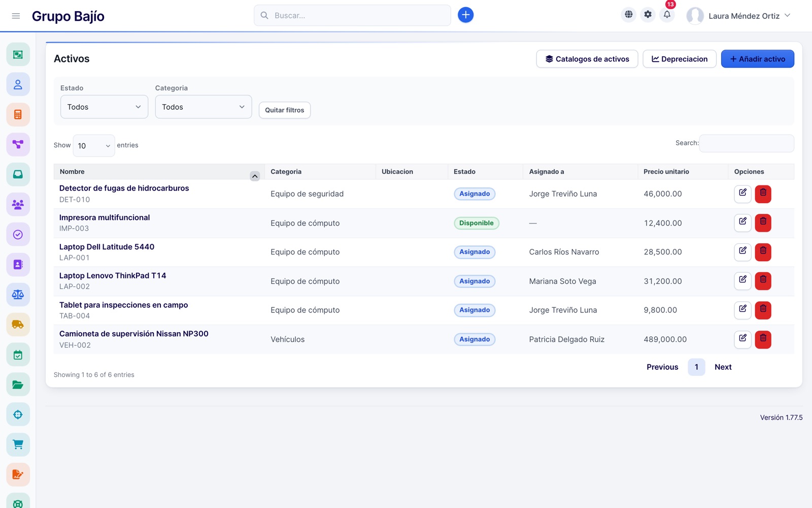Select Tablet para inspecciones en campo

pyautogui.click(x=123, y=305)
